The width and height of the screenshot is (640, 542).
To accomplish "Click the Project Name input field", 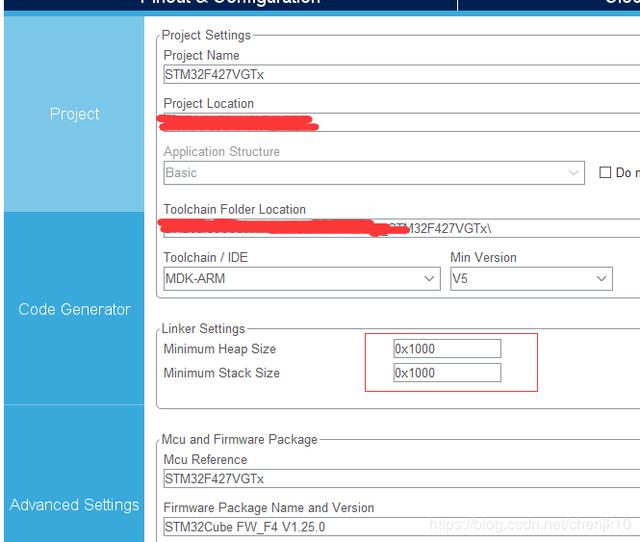I will click(x=402, y=74).
